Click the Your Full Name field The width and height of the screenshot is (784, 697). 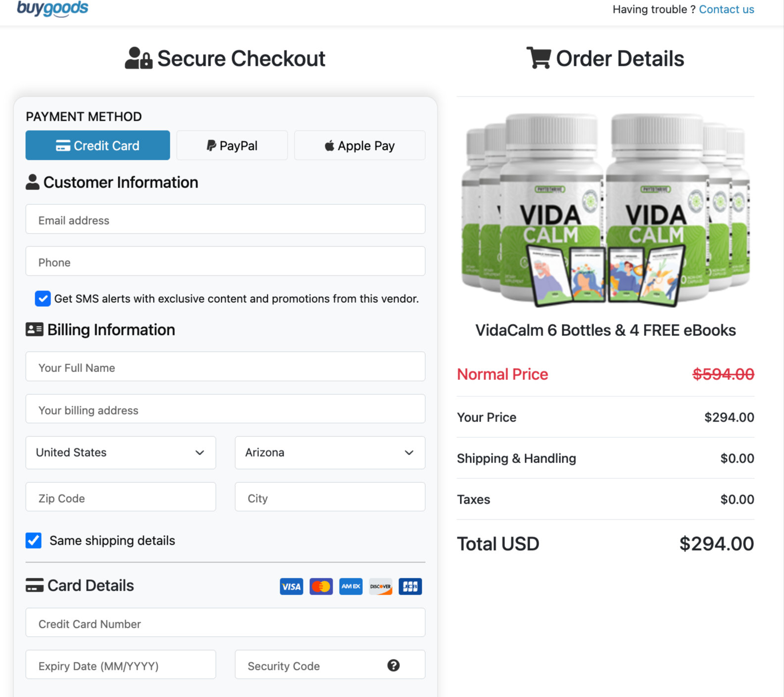pos(225,367)
